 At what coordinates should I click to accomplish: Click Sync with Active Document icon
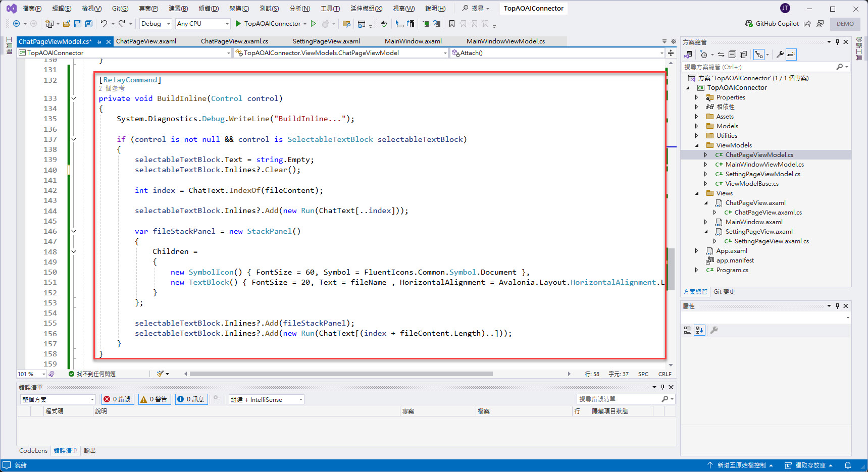point(721,55)
